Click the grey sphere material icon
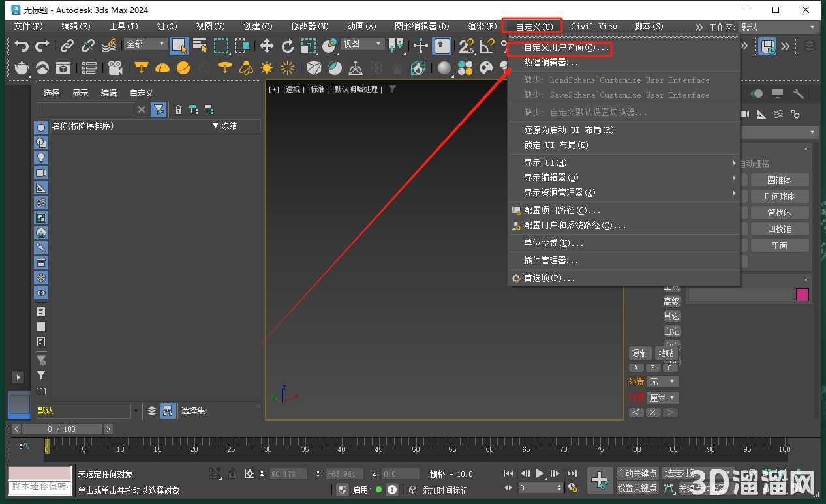826x504 pixels. (x=444, y=68)
